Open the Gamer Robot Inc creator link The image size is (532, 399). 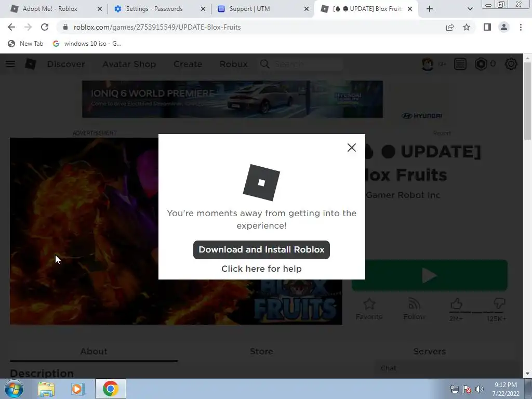pyautogui.click(x=403, y=195)
